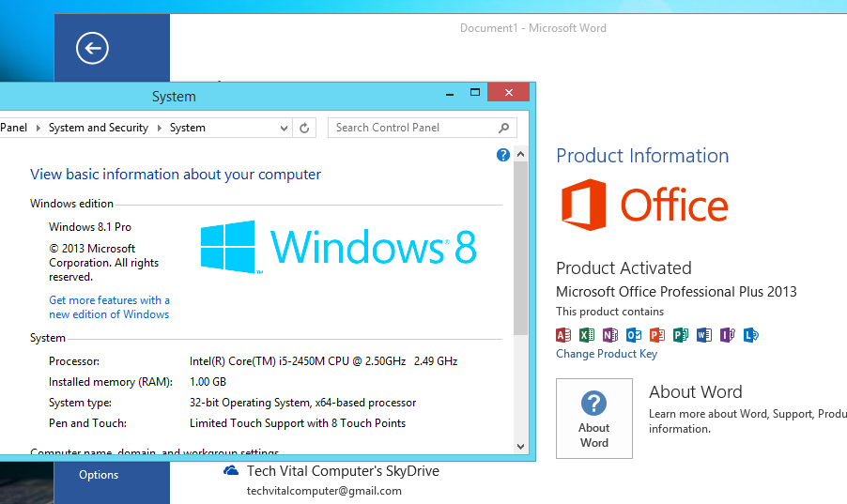Minimize the System window
This screenshot has width=847, height=504.
[450, 93]
